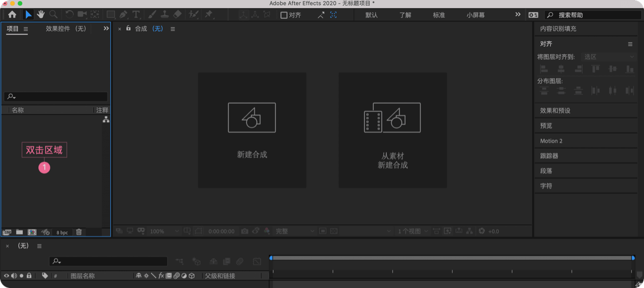Click the work area start blue handle
Screen dimensions: 644x288
pos(271,258)
